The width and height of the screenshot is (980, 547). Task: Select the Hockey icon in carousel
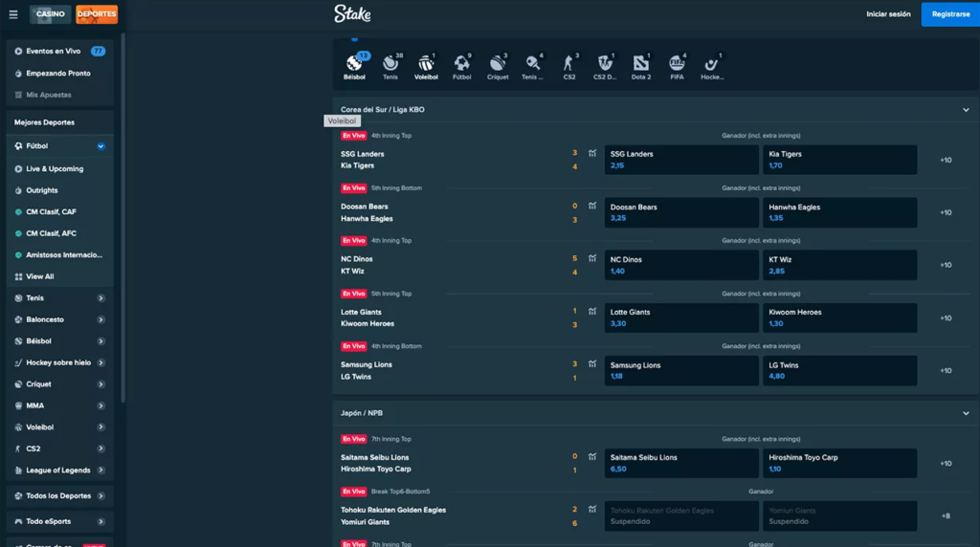click(x=712, y=66)
